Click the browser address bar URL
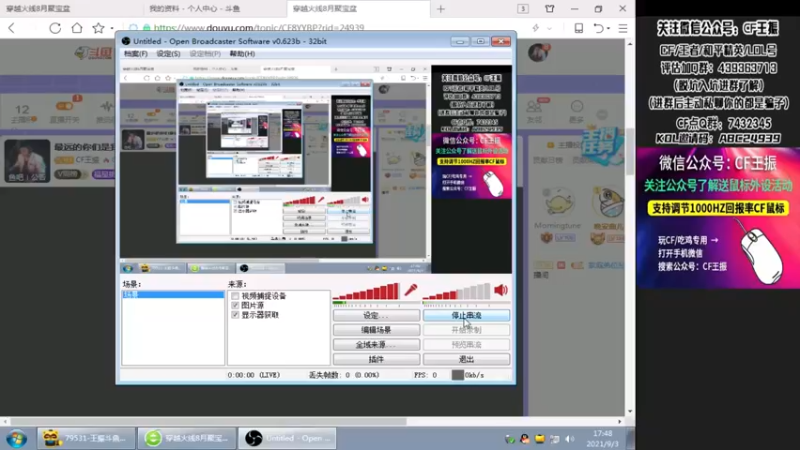The image size is (800, 450). coord(259,28)
